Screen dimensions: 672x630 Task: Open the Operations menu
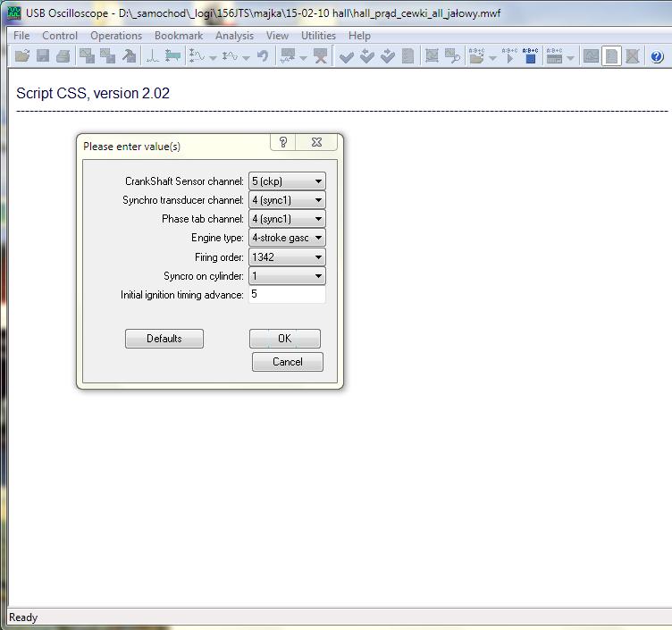pyautogui.click(x=116, y=36)
